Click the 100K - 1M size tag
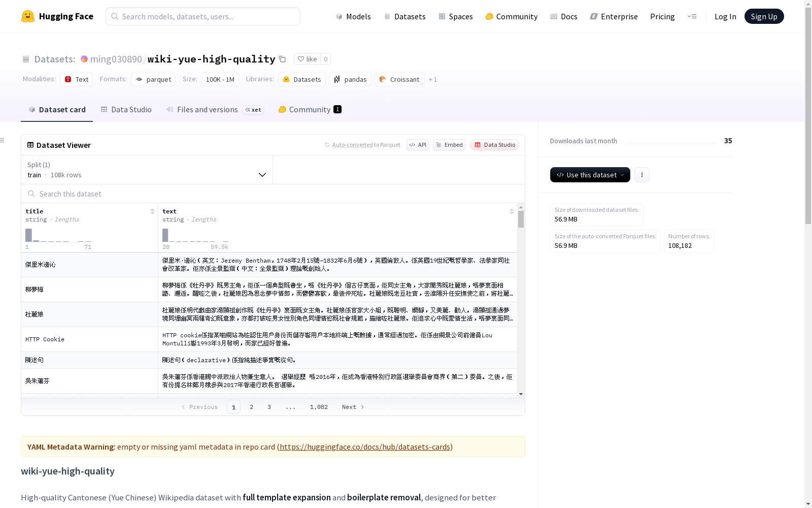Image resolution: width=812 pixels, height=508 pixels. 220,79
